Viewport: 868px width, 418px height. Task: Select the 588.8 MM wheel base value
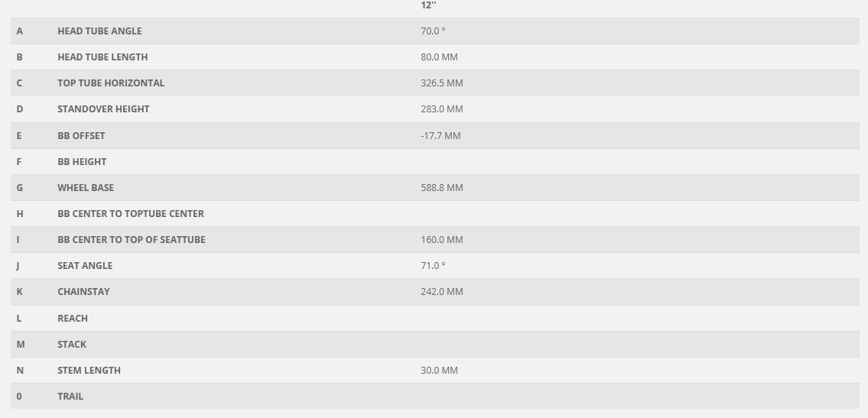click(442, 188)
